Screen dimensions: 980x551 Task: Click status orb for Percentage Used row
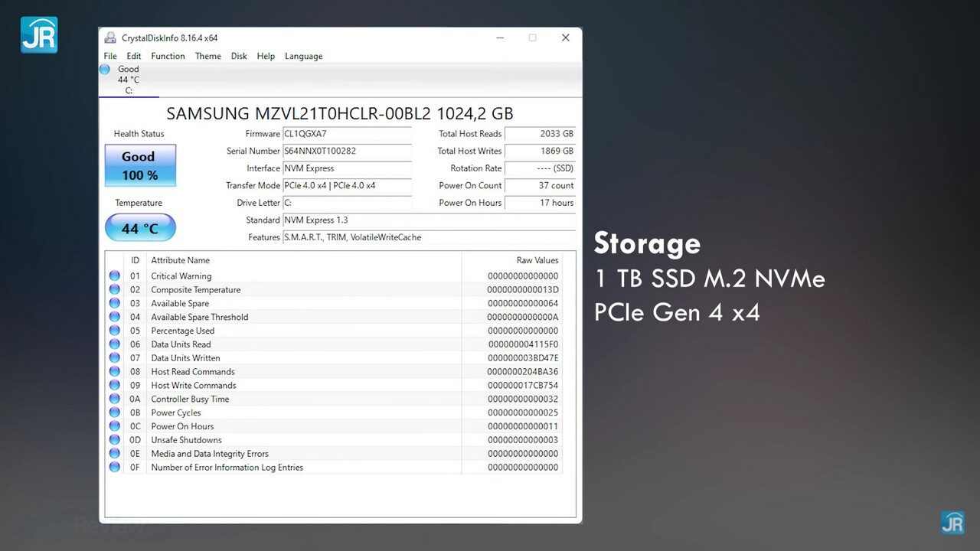click(115, 331)
